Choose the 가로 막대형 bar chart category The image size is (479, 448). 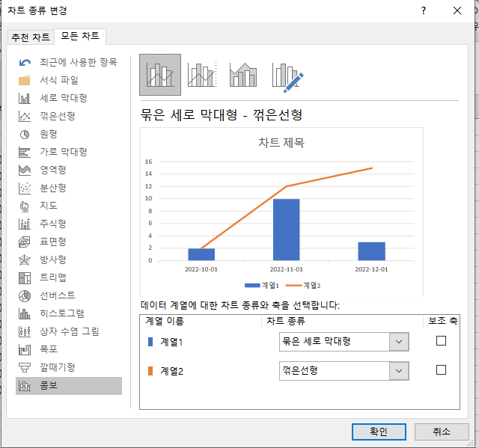click(69, 152)
